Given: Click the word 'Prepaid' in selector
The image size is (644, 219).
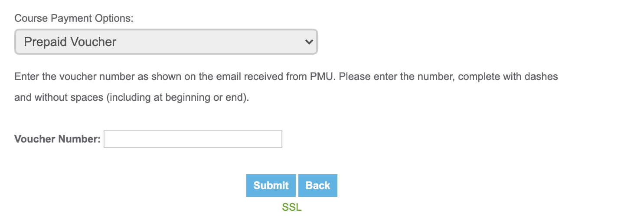Looking at the screenshot, I should pos(46,42).
